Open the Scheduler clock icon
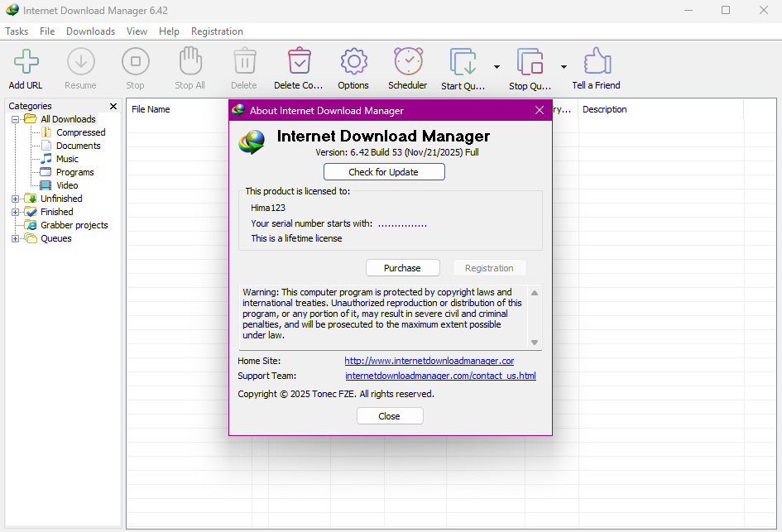 (x=408, y=62)
